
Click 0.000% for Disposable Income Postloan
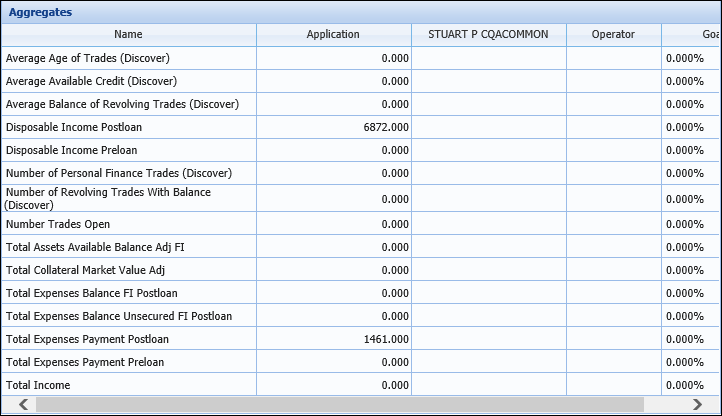click(x=685, y=127)
